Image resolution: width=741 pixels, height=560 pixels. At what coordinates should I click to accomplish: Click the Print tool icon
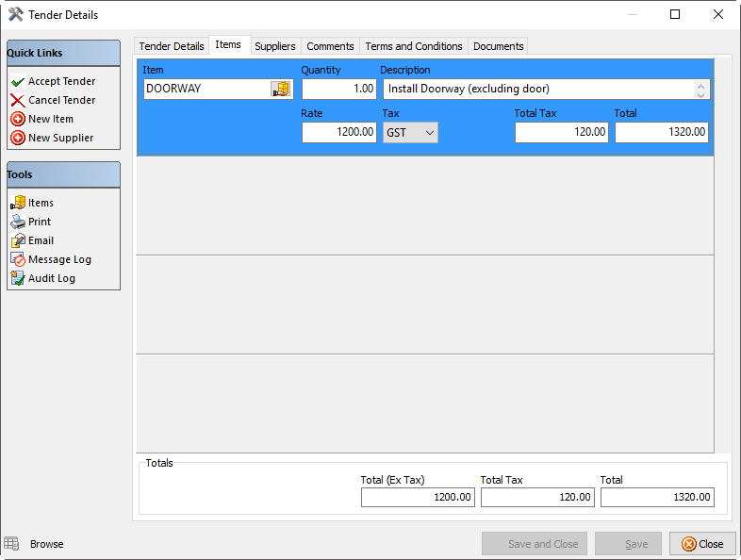[18, 222]
